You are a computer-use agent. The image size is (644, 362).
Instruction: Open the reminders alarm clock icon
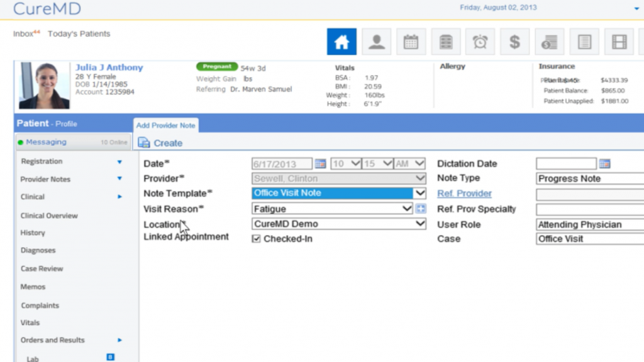point(480,41)
